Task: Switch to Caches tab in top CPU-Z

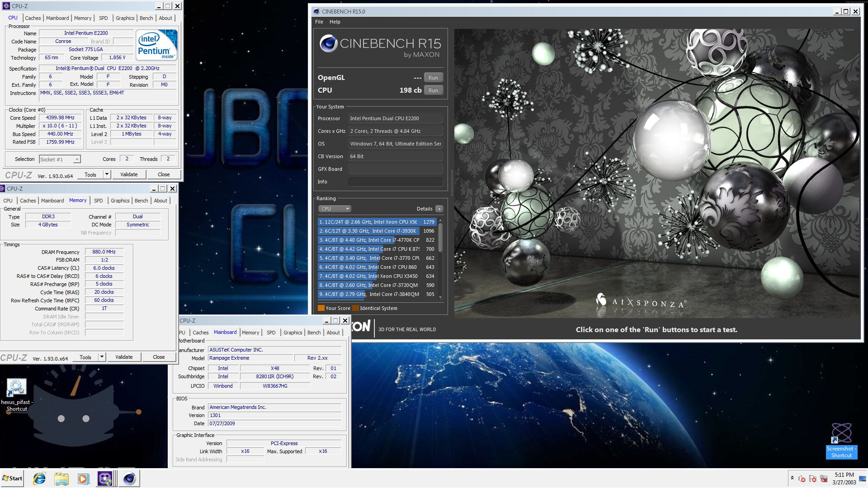Action: [x=33, y=18]
